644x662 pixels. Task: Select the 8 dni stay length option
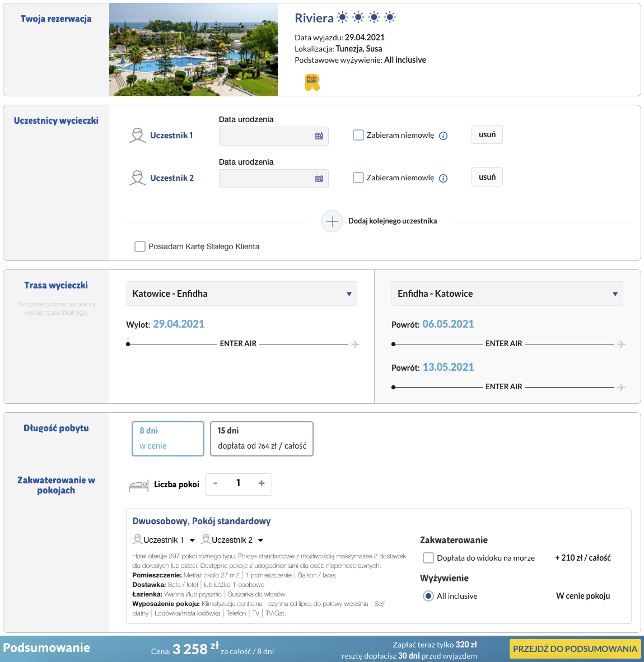(x=168, y=439)
